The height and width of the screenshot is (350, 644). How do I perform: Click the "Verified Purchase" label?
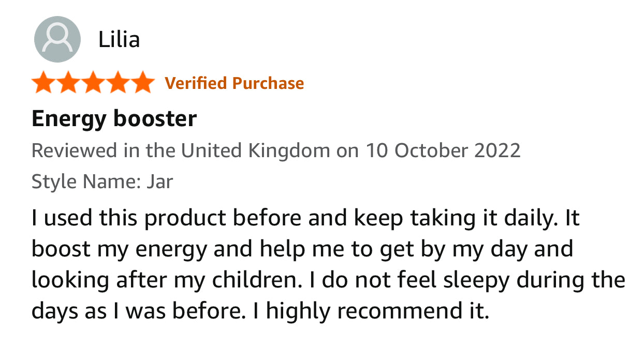[235, 83]
